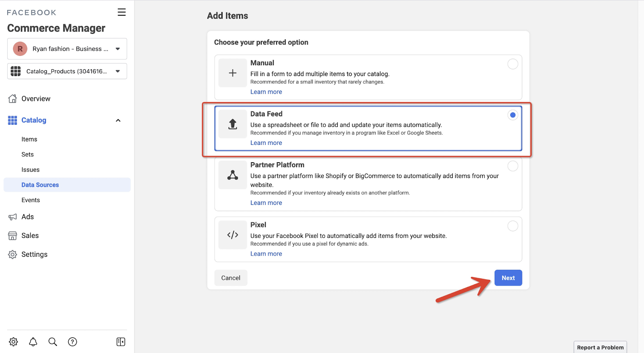
Task: Click the catalog grid icon in selector
Action: (16, 71)
